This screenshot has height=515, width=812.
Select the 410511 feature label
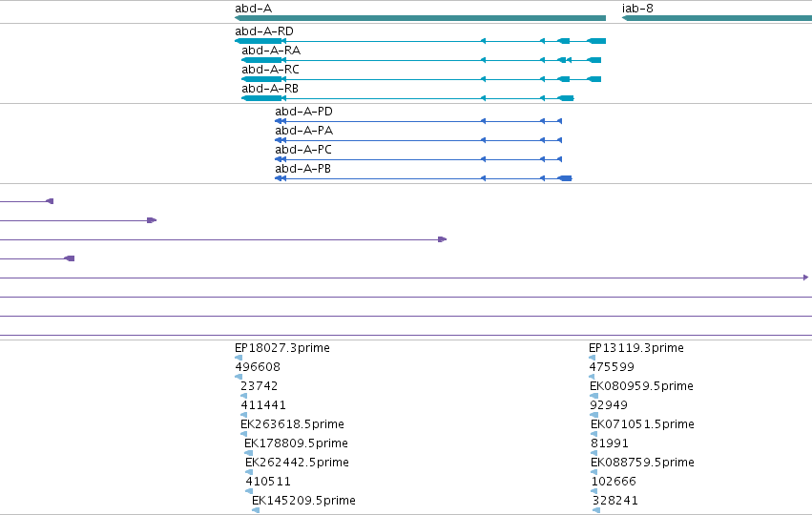pyautogui.click(x=268, y=482)
